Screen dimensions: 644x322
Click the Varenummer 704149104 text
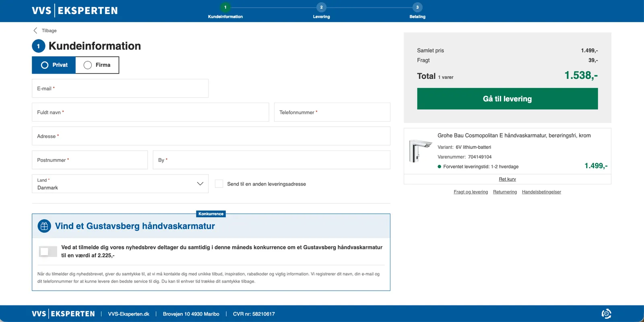click(464, 157)
